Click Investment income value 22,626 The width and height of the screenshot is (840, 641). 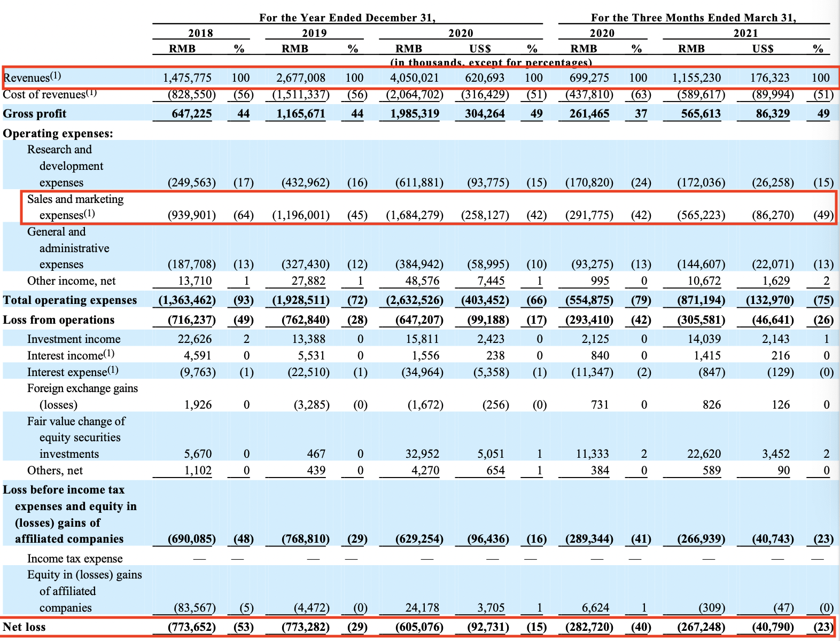point(195,339)
